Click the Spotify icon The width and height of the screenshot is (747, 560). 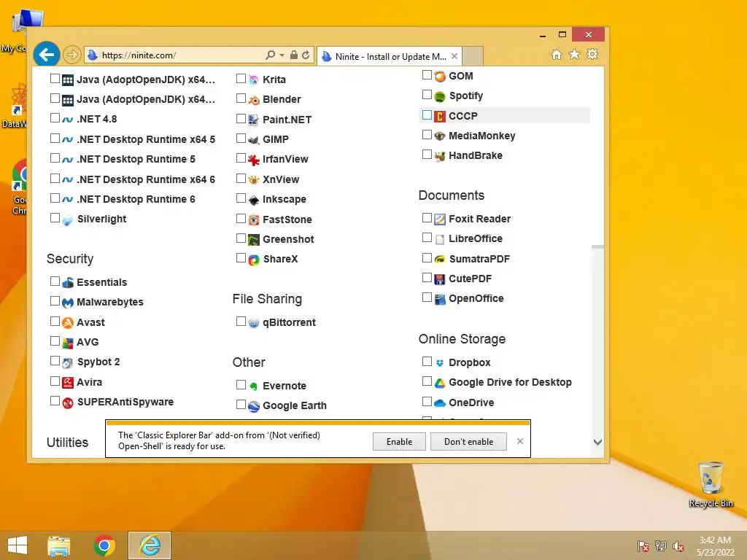pos(440,96)
